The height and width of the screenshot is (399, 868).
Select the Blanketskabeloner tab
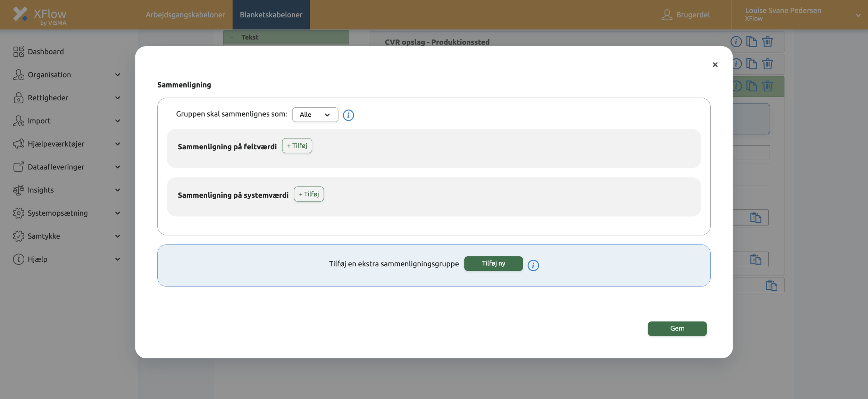[271, 15]
